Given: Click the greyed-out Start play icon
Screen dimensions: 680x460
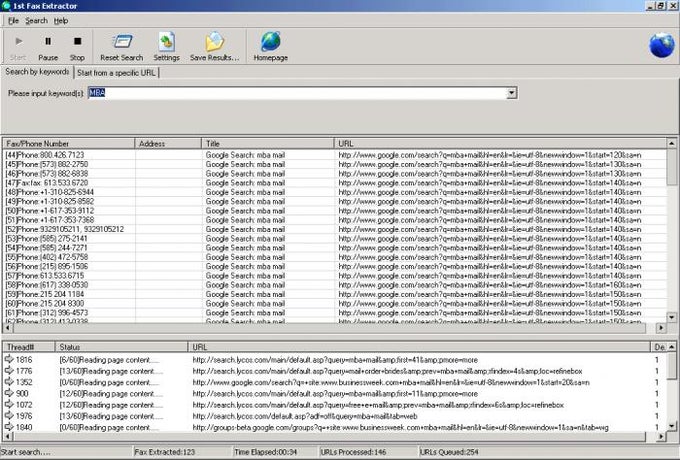Looking at the screenshot, I should tap(19, 41).
